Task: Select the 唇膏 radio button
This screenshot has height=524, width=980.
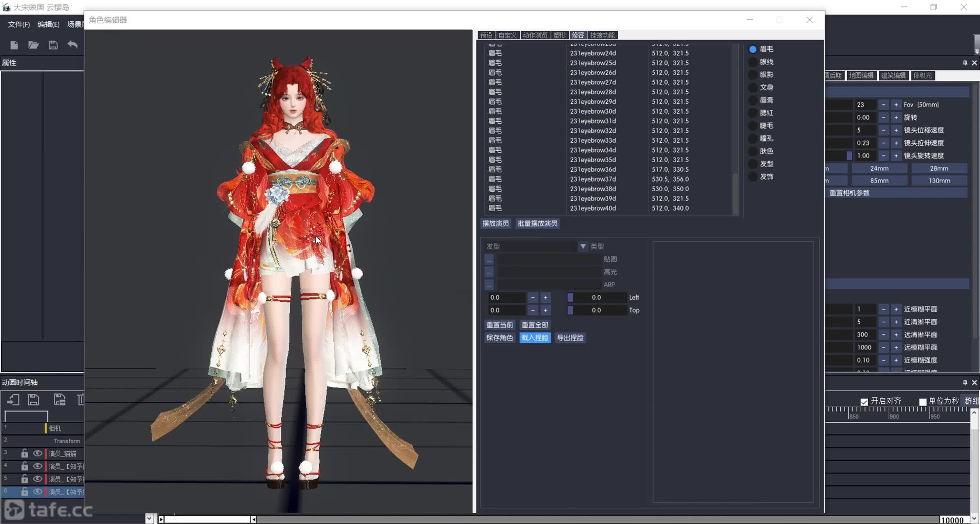Action: [753, 100]
